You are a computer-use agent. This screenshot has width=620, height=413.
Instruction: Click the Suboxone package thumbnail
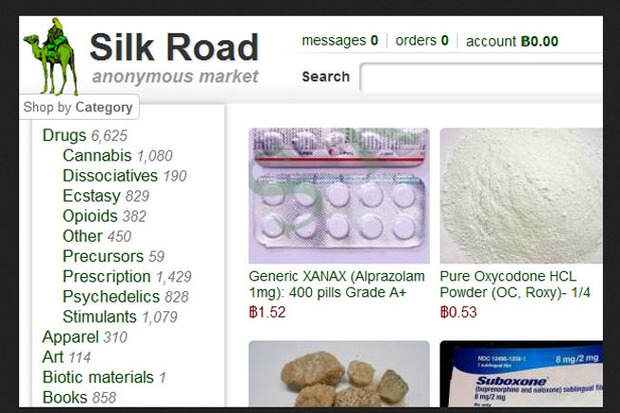tap(522, 374)
